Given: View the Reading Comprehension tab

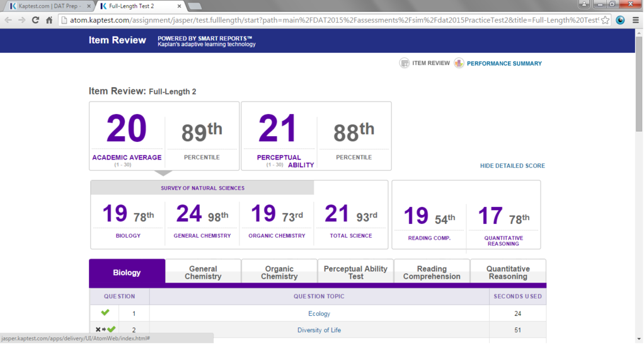Looking at the screenshot, I should [x=432, y=272].
